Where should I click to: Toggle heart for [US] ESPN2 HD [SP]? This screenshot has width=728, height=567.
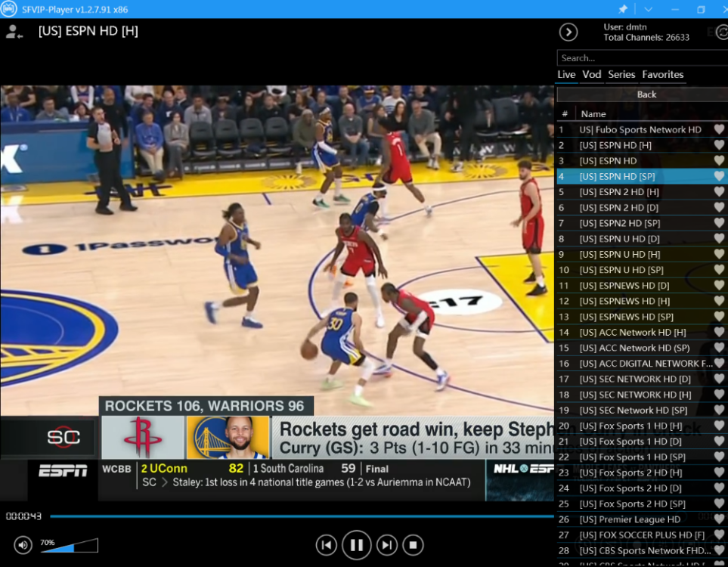tap(719, 223)
